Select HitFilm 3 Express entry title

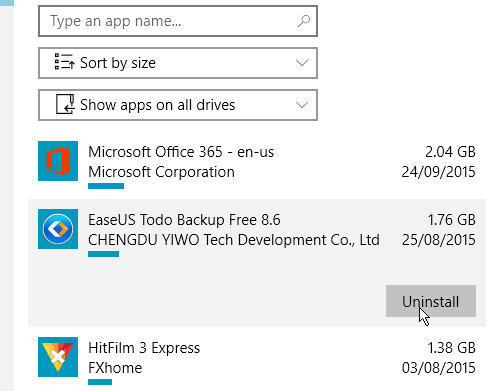coord(144,348)
